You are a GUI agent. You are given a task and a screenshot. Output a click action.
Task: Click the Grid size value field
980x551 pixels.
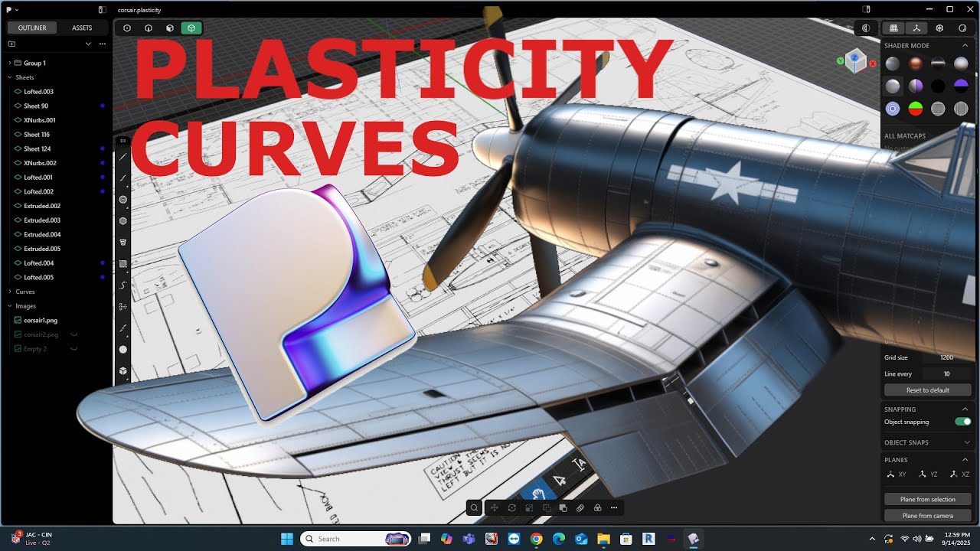click(947, 357)
